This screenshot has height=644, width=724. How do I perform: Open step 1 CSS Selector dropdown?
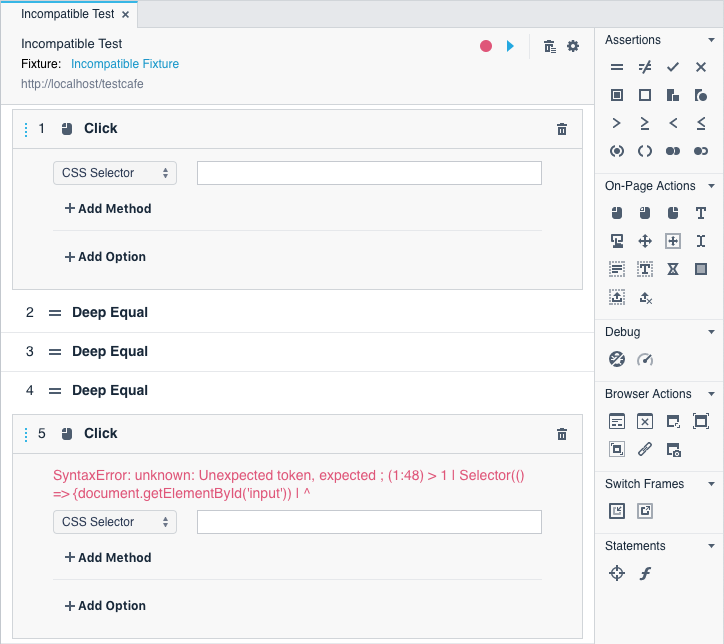[x=115, y=173]
